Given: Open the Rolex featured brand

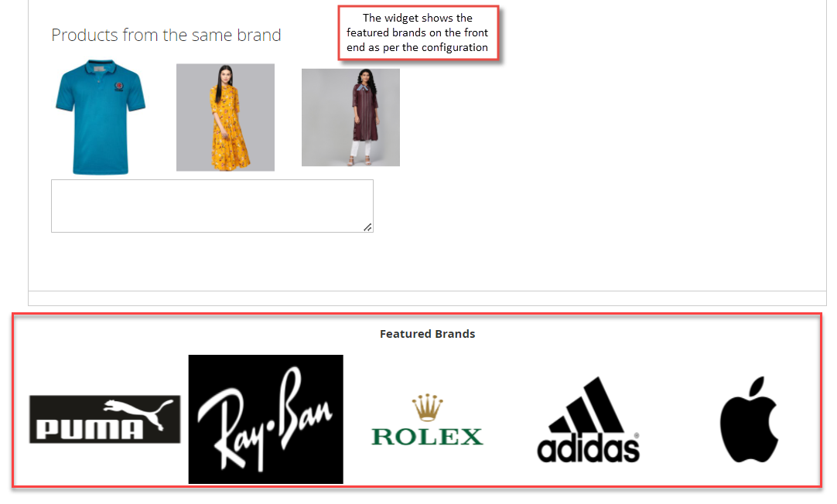Looking at the screenshot, I should pos(427,421).
